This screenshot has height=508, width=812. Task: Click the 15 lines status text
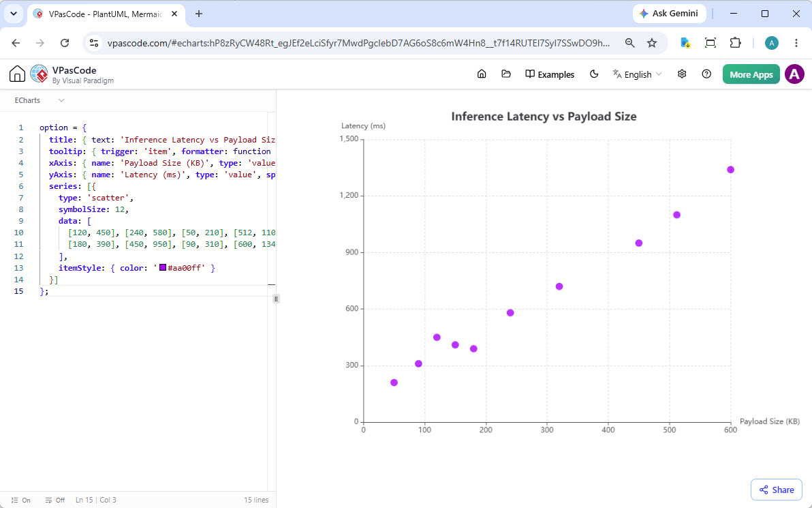pos(256,500)
